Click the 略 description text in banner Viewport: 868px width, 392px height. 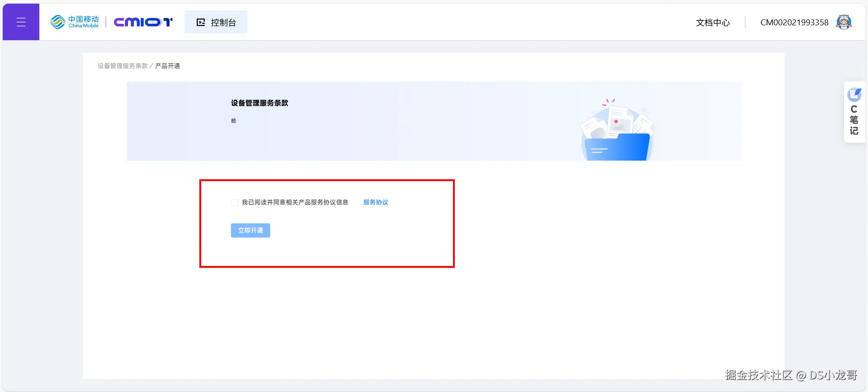[x=233, y=121]
